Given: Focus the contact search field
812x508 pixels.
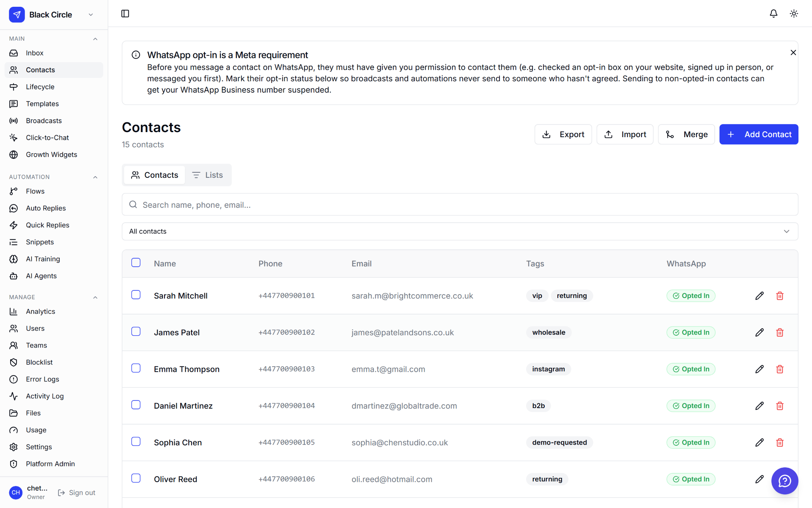Looking at the screenshot, I should [460, 204].
